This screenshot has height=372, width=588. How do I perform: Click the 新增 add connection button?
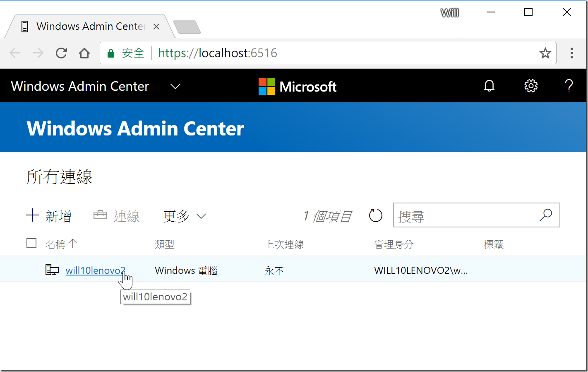point(48,216)
